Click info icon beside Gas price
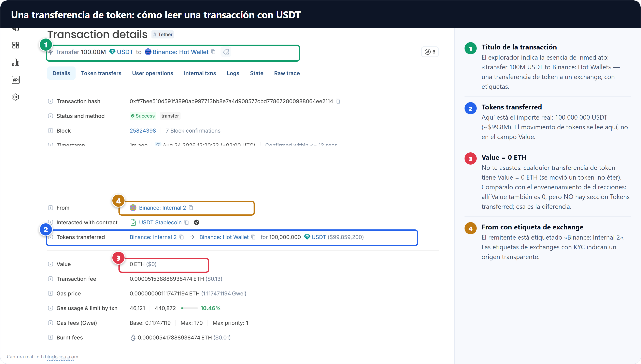 pyautogui.click(x=51, y=293)
